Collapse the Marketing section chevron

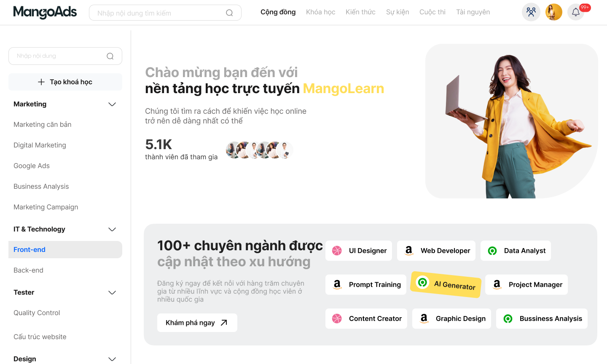pos(112,104)
